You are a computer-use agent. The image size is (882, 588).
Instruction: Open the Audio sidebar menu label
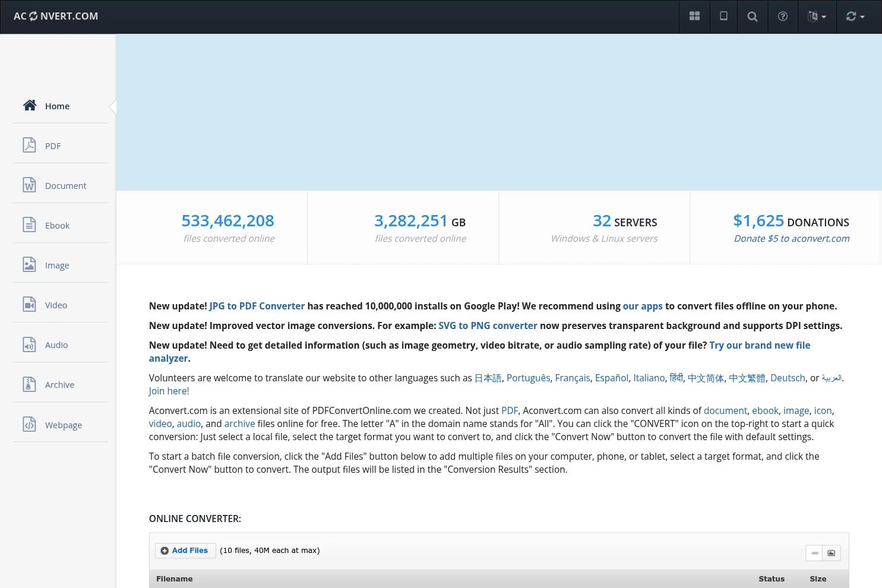pyautogui.click(x=56, y=345)
